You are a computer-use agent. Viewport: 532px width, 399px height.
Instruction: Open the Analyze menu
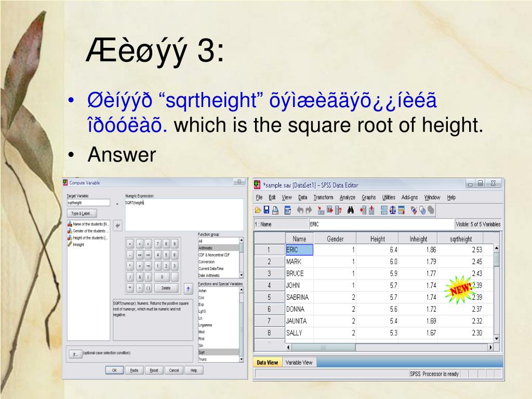(348, 197)
